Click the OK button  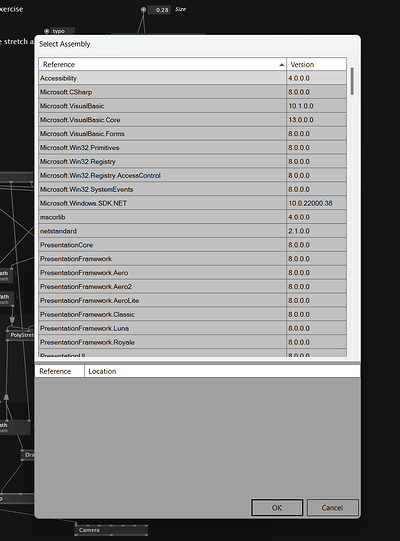(277, 508)
